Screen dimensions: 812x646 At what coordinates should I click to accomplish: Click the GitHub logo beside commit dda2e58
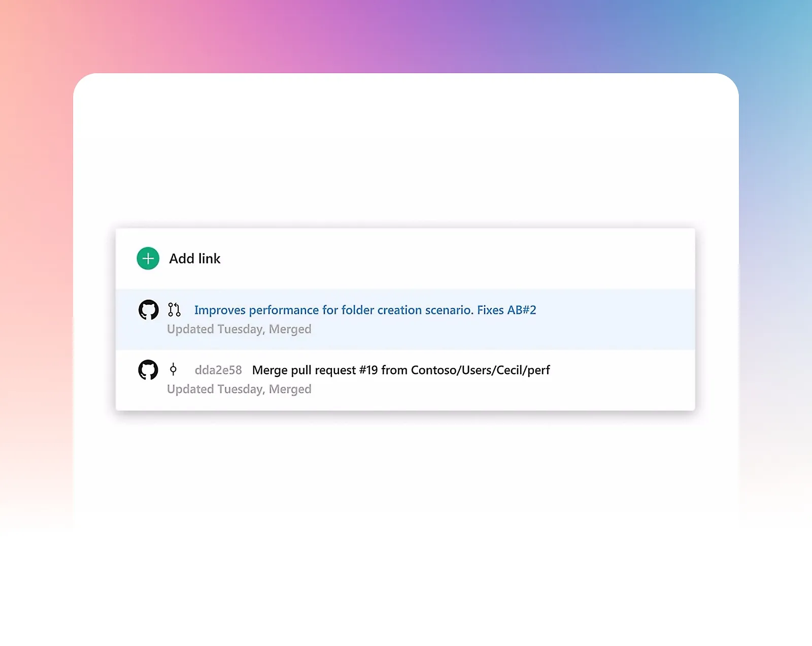(148, 370)
